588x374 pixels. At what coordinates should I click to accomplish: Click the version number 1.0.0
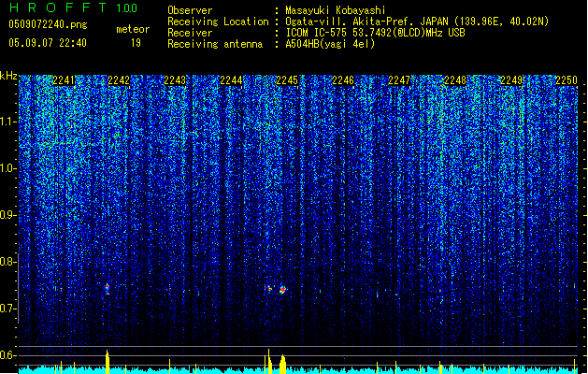point(126,8)
